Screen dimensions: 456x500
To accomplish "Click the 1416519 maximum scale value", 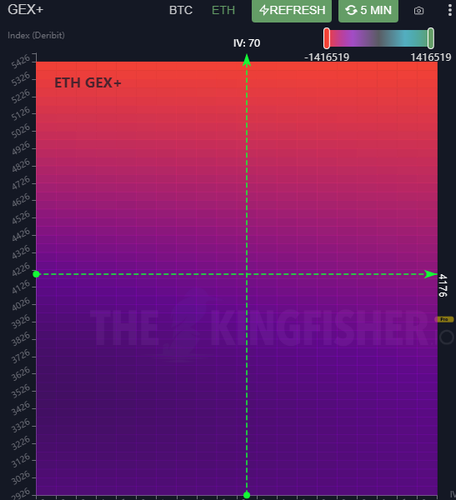I will pos(431,57).
